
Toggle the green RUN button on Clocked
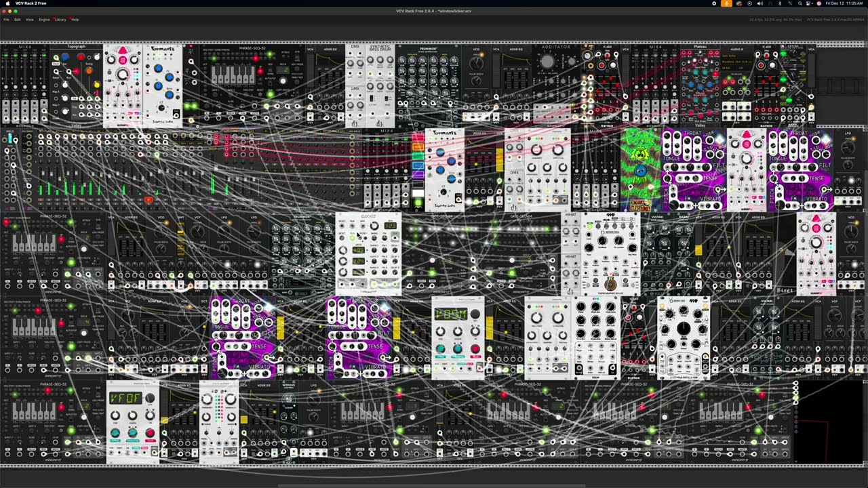click(352, 238)
